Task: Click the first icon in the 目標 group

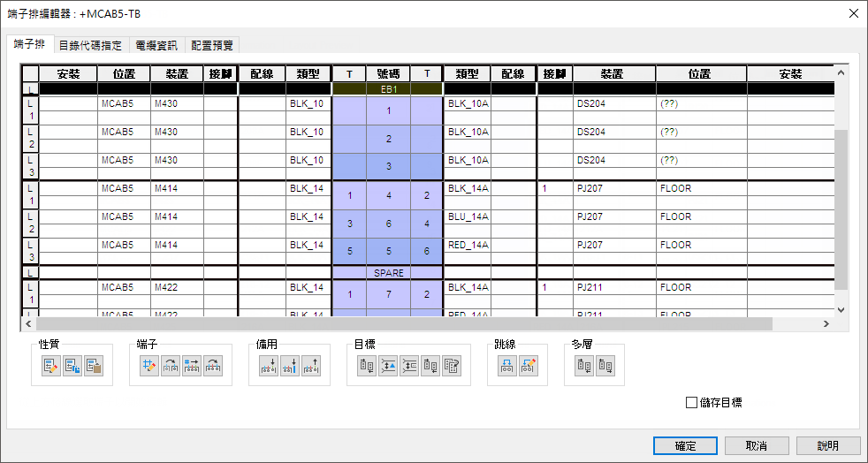Action: coord(367,366)
